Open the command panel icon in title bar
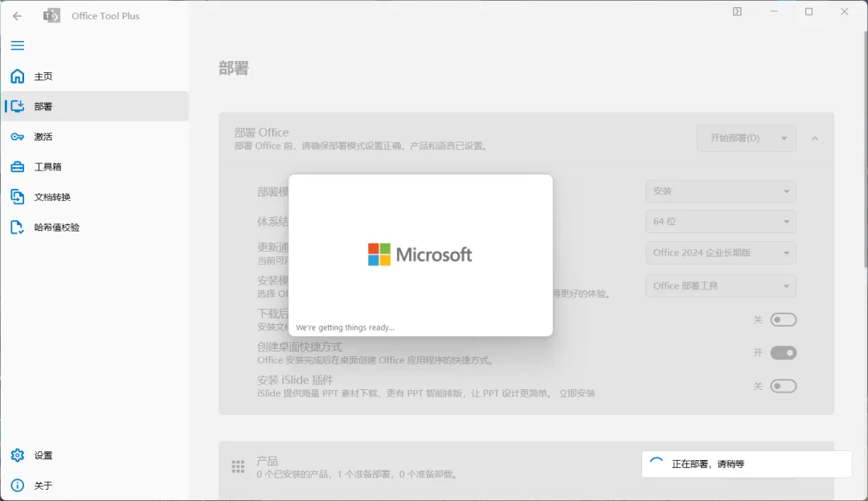The image size is (868, 501). click(737, 11)
